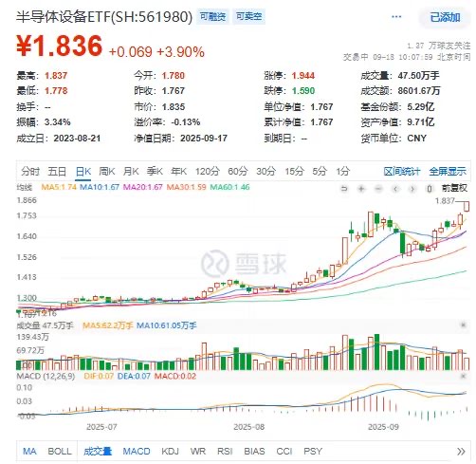This screenshot has width=476, height=464.
Task: Click the latest candlestick marked 1.837
Action: click(x=467, y=206)
